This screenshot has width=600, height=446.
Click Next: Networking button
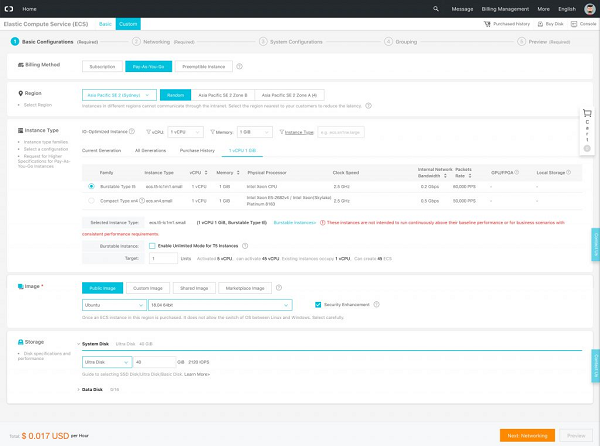point(527,435)
